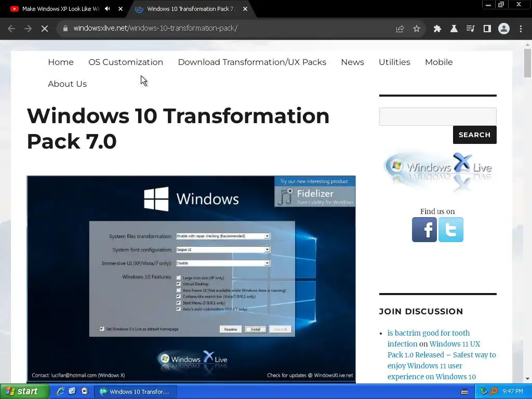Open the OS Customization menu

click(126, 62)
